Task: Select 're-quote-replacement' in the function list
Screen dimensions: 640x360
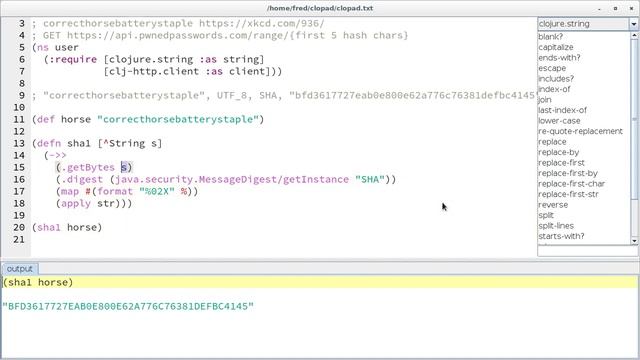Action: (580, 131)
